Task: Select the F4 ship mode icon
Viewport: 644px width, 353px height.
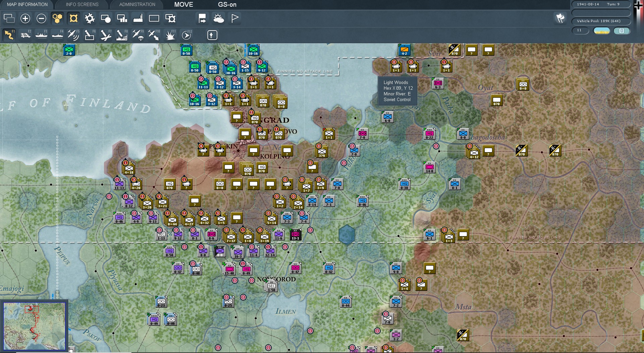Action: 57,35
